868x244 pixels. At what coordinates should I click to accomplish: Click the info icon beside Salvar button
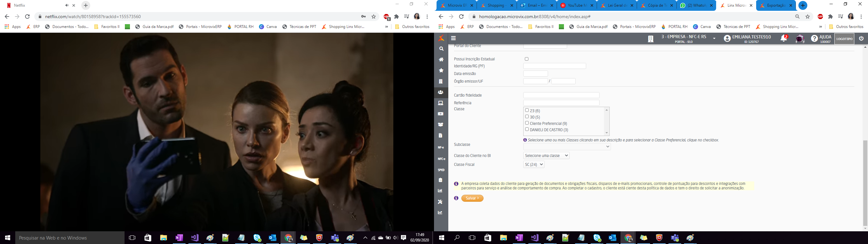(456, 198)
